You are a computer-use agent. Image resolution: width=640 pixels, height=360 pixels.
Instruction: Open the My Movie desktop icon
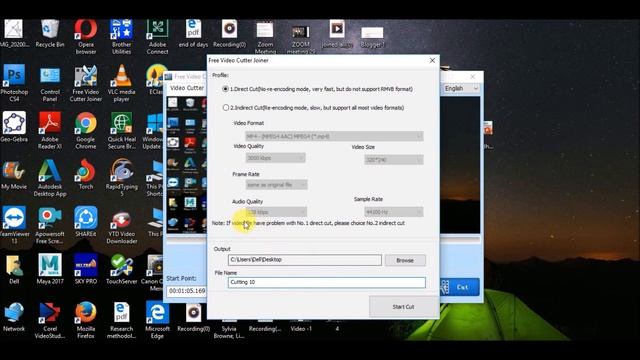[14, 175]
